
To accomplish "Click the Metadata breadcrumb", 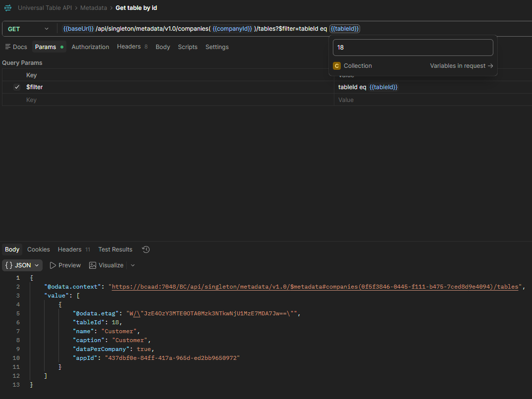I will [x=94, y=8].
